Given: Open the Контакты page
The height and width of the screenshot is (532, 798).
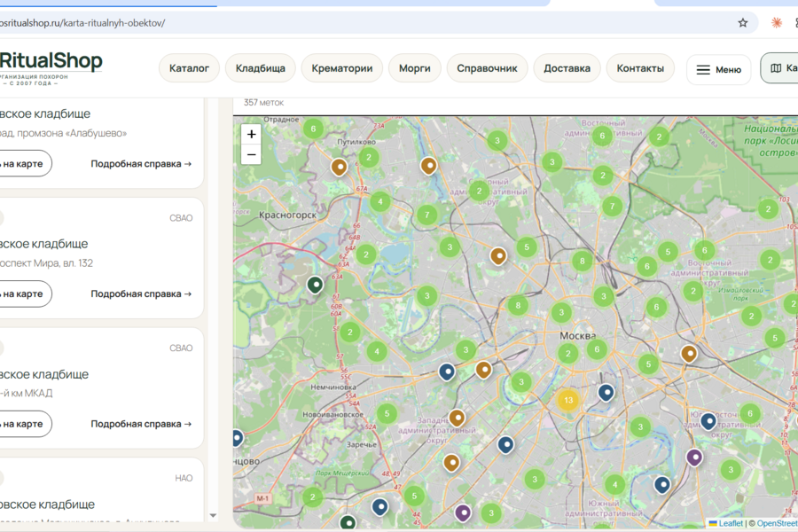Looking at the screenshot, I should point(640,68).
